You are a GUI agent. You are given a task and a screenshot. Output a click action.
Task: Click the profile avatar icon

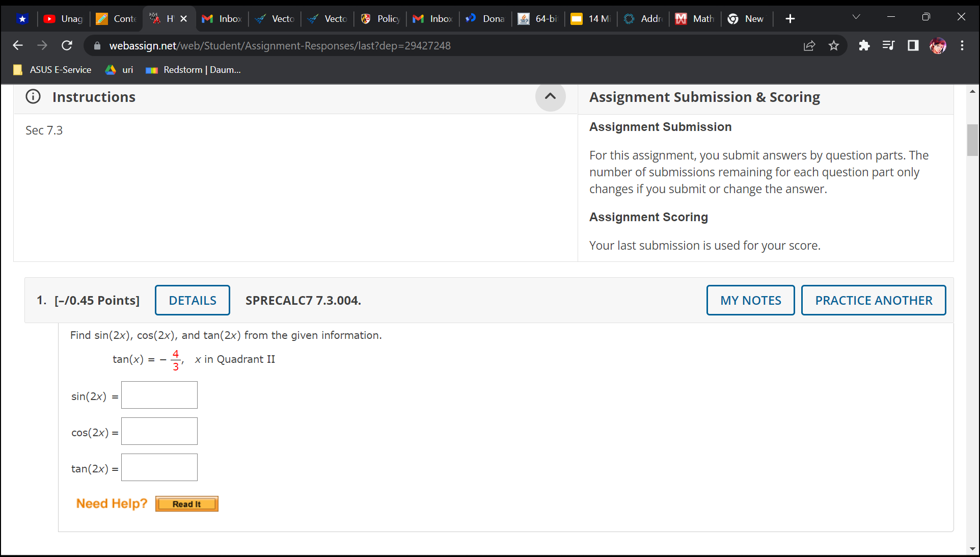938,46
